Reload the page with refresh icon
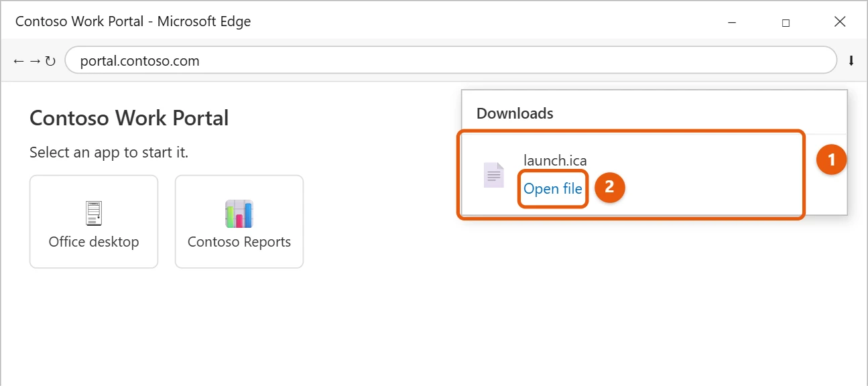The width and height of the screenshot is (868, 386). click(x=50, y=61)
